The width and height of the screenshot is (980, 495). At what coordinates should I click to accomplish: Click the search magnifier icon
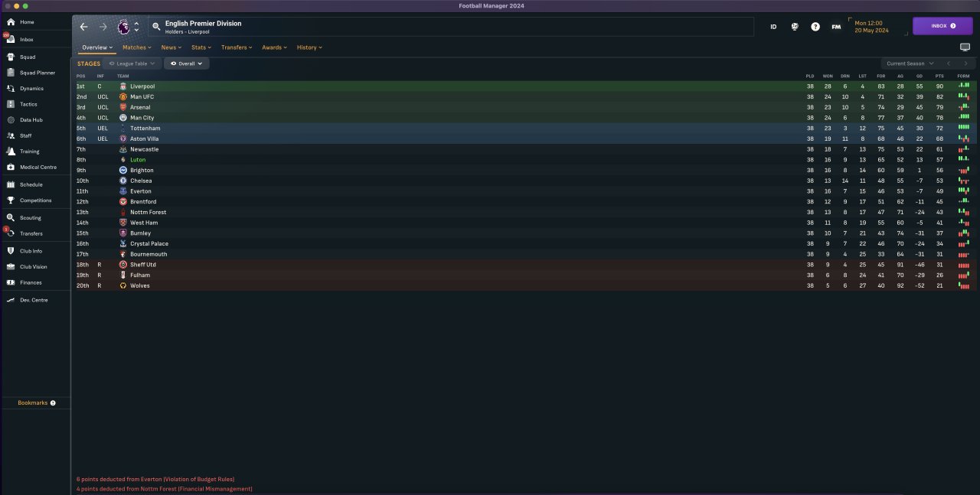(156, 27)
